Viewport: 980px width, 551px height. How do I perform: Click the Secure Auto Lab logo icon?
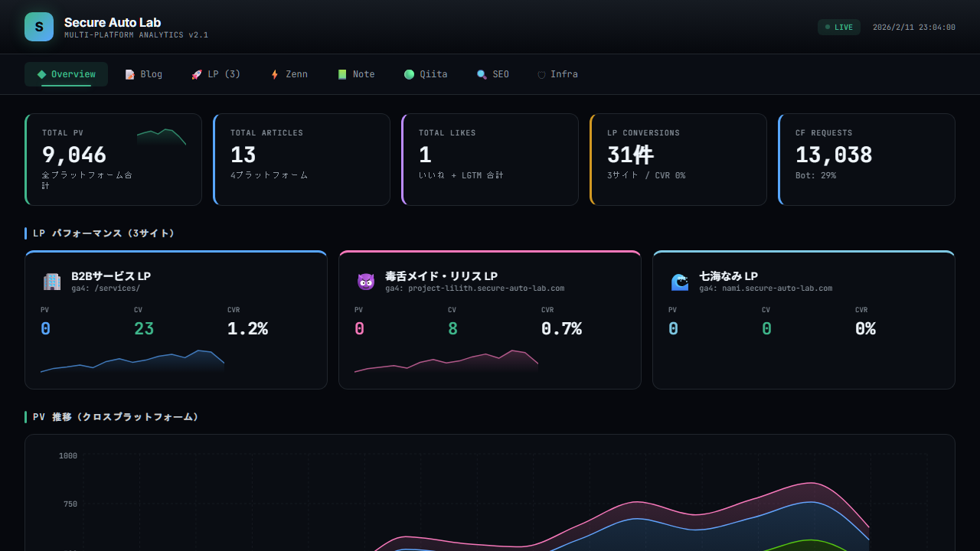click(38, 26)
